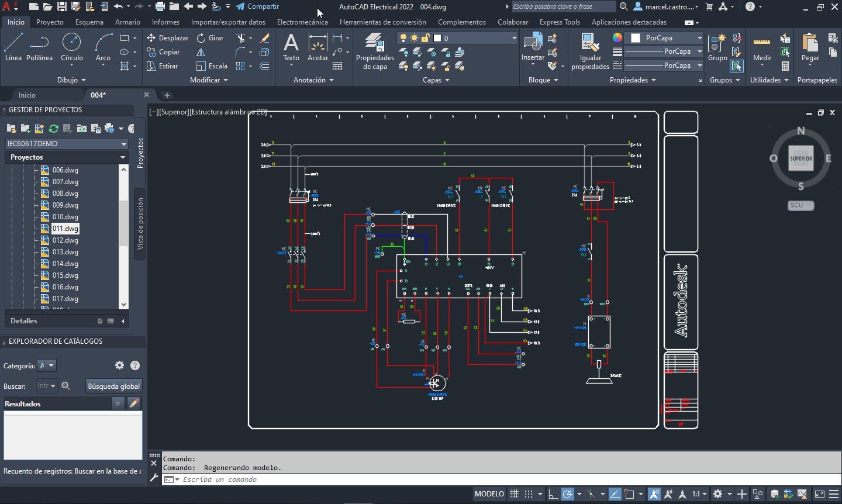Open Propiedades de capa
This screenshot has height=504, width=842.
click(x=375, y=51)
